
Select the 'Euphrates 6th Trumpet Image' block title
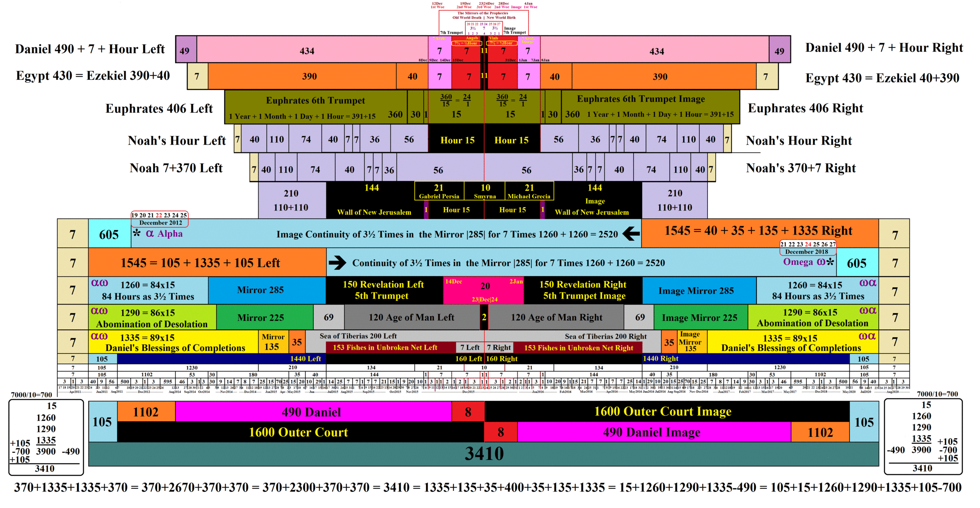tap(641, 99)
